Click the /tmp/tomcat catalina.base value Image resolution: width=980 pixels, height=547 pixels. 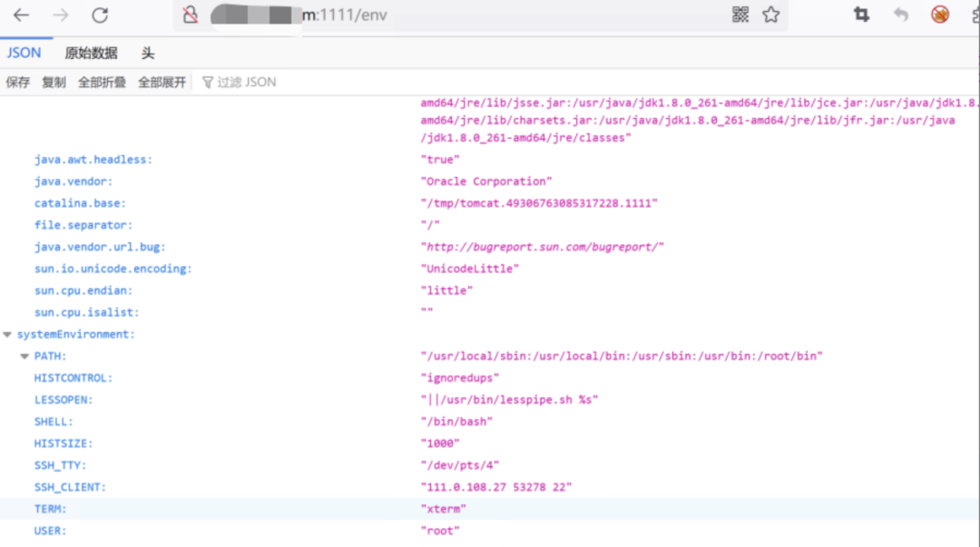point(539,203)
